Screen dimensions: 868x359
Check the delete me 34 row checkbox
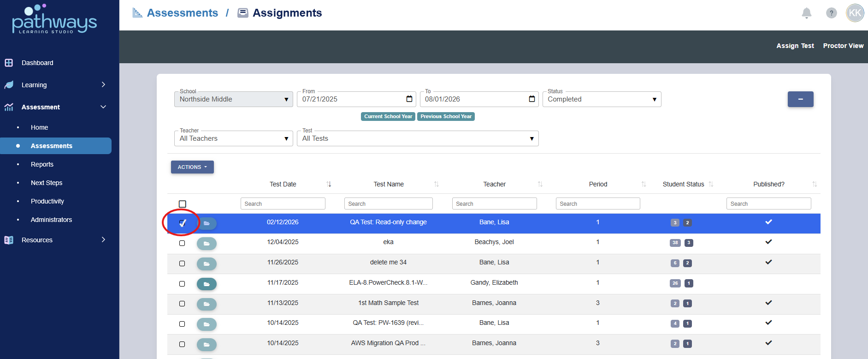click(x=182, y=263)
